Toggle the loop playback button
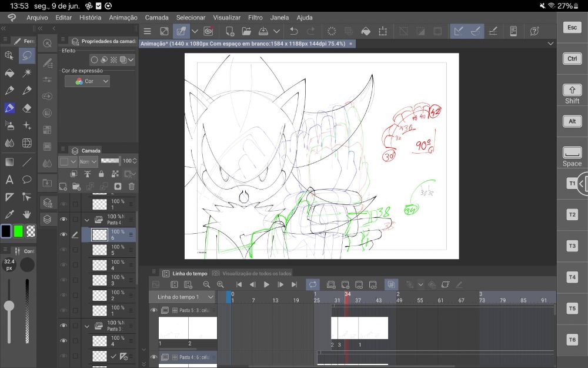Viewport: 588px width, 368px height. 313,284
